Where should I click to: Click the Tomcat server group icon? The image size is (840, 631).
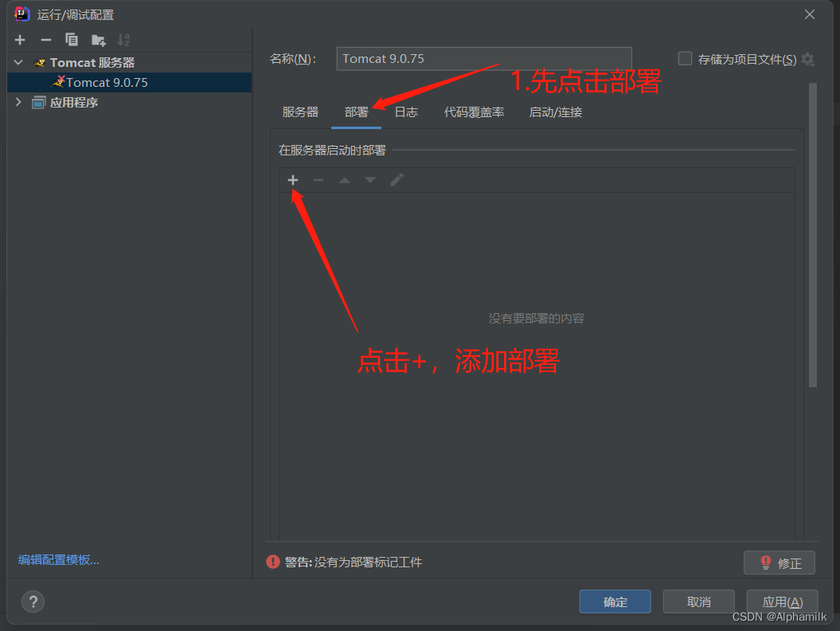point(39,63)
